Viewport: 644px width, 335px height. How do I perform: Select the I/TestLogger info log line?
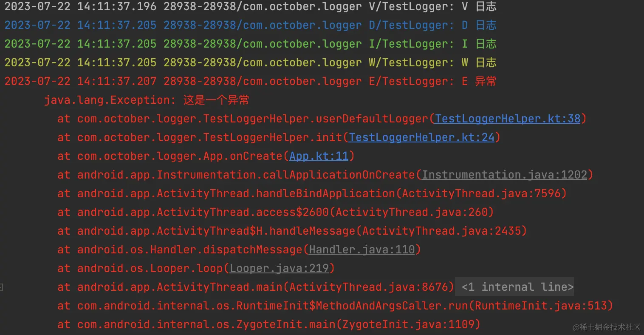250,44
